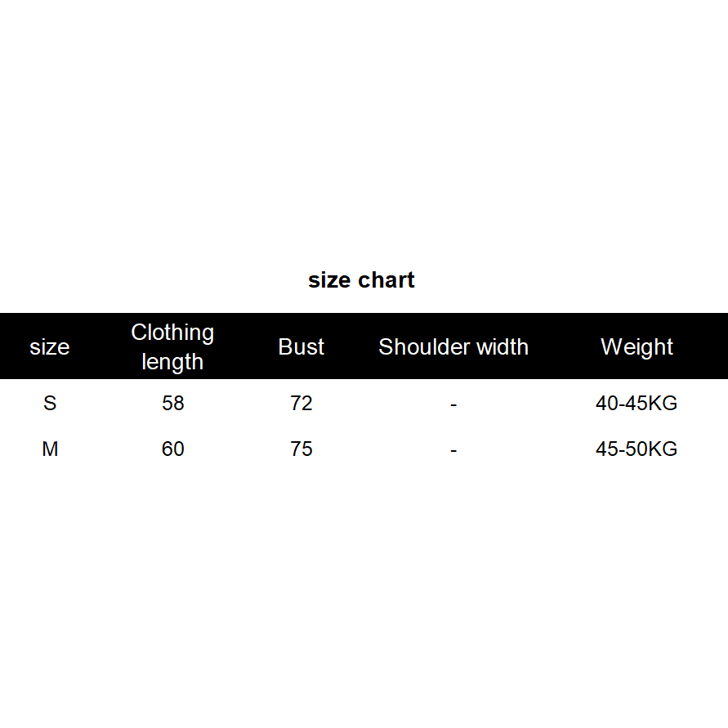Select the 40-45KG weight cell
This screenshot has height=728, width=728.
(x=636, y=403)
